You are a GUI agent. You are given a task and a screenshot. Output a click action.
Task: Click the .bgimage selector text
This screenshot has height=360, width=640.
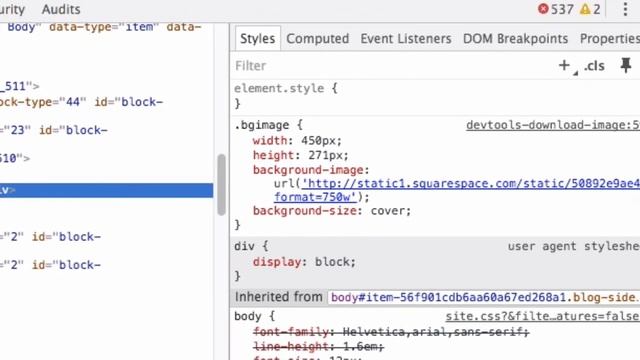coord(262,125)
